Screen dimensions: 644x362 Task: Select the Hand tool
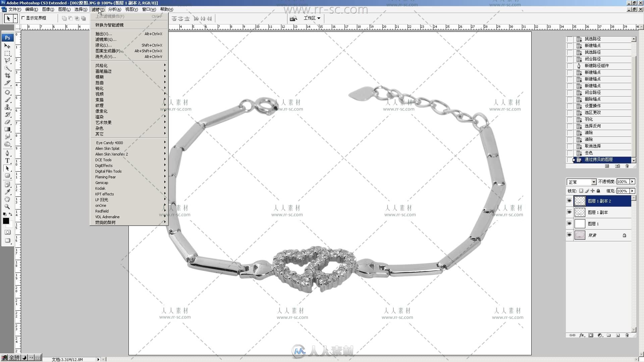point(7,199)
